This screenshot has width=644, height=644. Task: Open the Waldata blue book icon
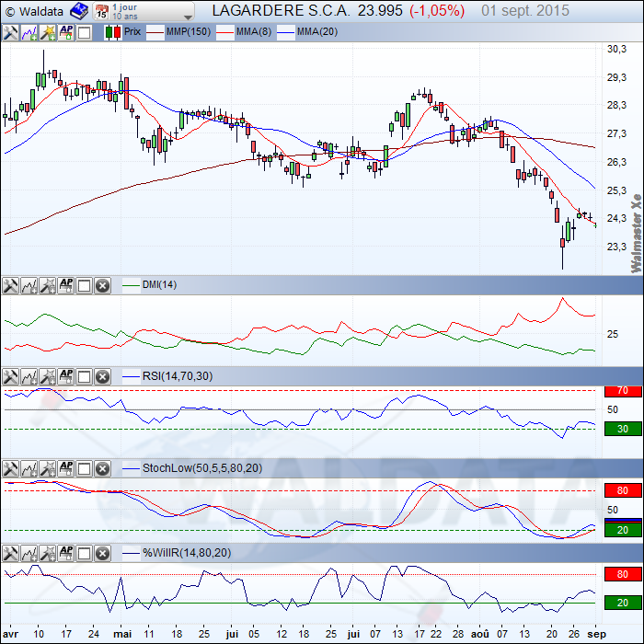79,11
